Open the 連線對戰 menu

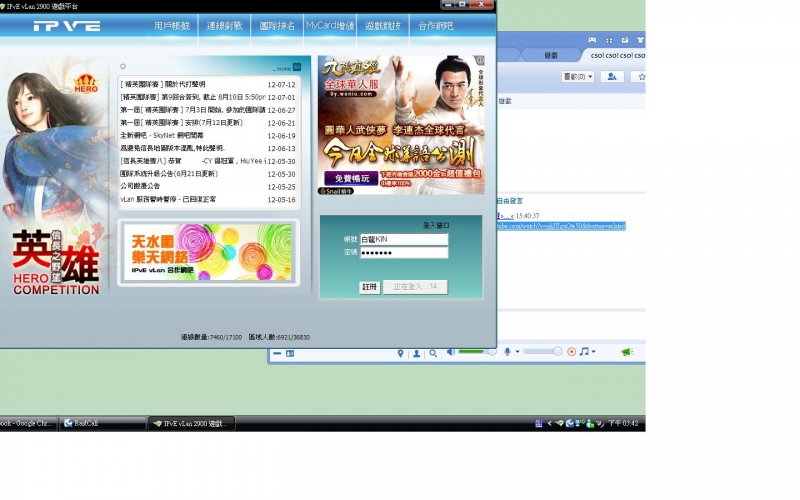224,26
